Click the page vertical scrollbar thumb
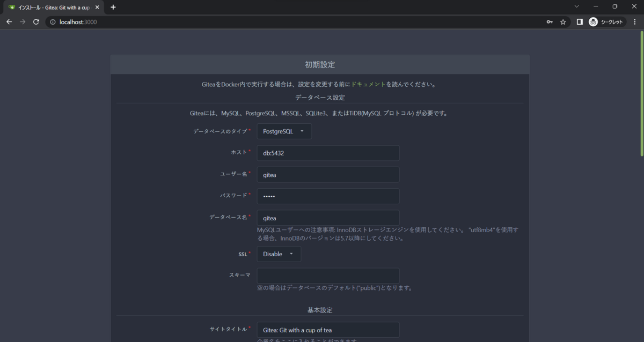 coord(641,94)
